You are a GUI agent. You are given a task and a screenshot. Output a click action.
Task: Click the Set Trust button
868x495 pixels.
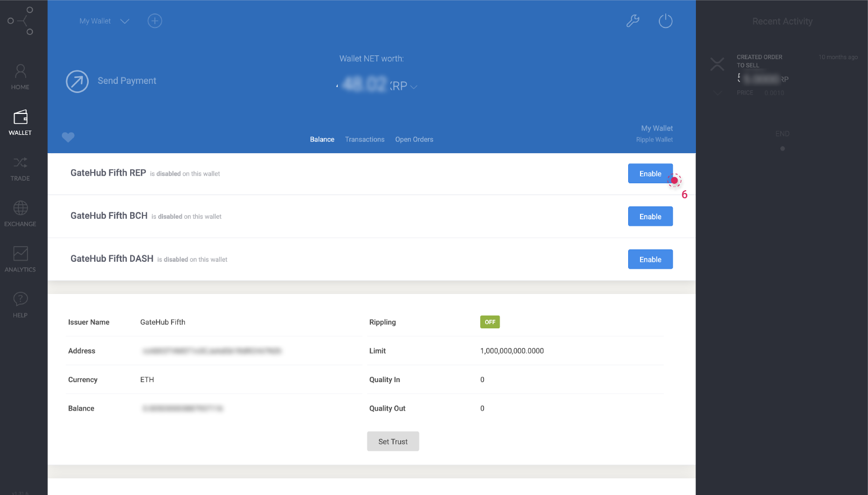(393, 441)
